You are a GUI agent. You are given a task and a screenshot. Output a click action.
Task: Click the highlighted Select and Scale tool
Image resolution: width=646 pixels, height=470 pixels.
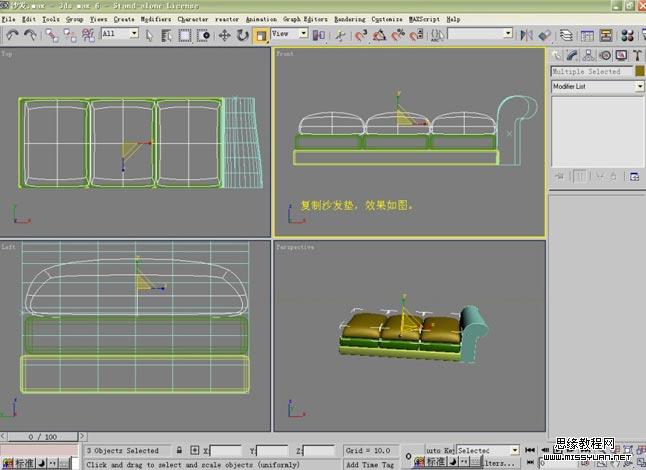coord(261,36)
